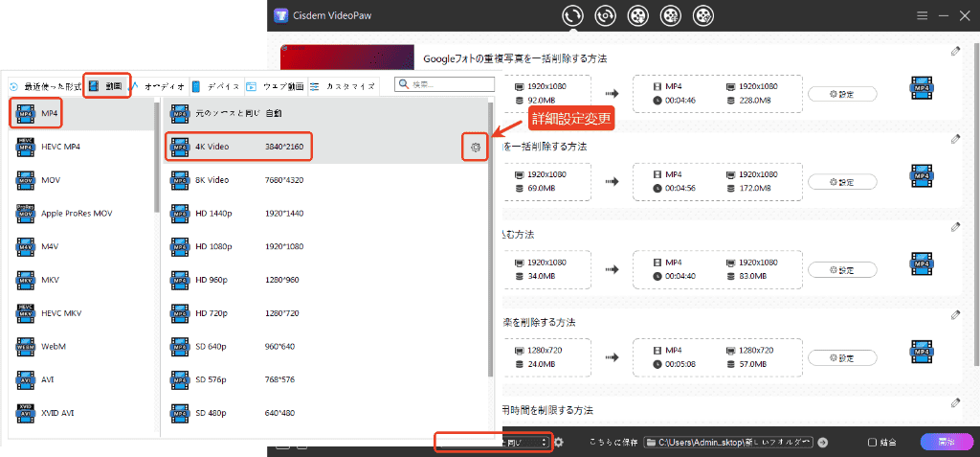Enable the 結合 merge checkbox
This screenshot has width=980, height=457.
(x=872, y=442)
